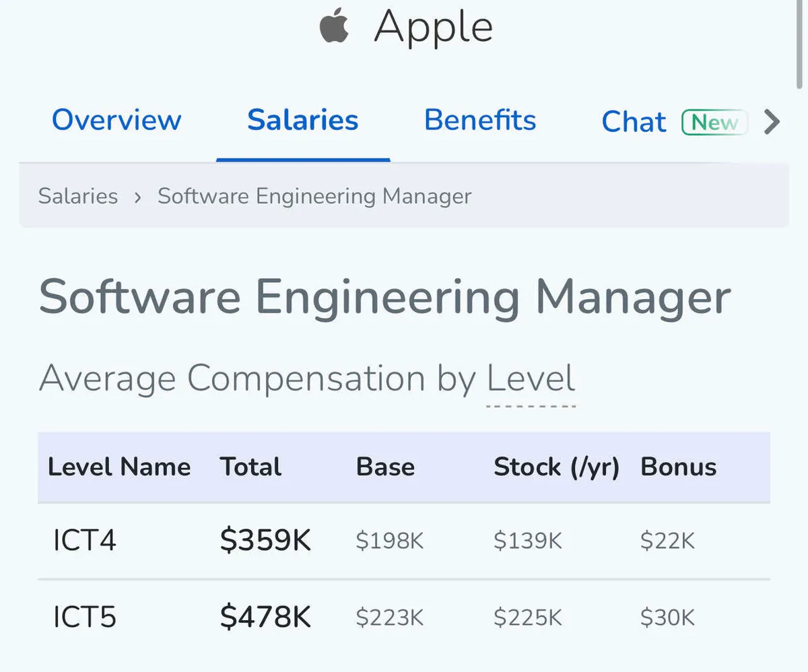Click the Stock (/yr) column header

(x=556, y=467)
